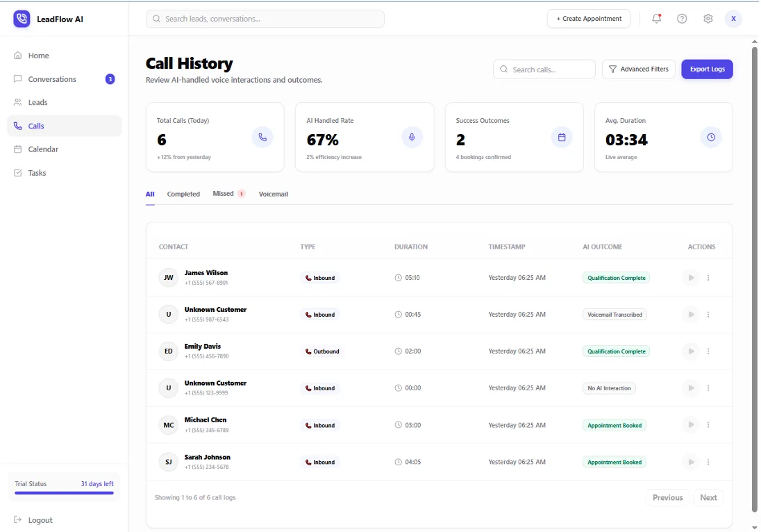Click the page vertical scrollbar
Image resolution: width=761 pixels, height=532 pixels.
754,279
